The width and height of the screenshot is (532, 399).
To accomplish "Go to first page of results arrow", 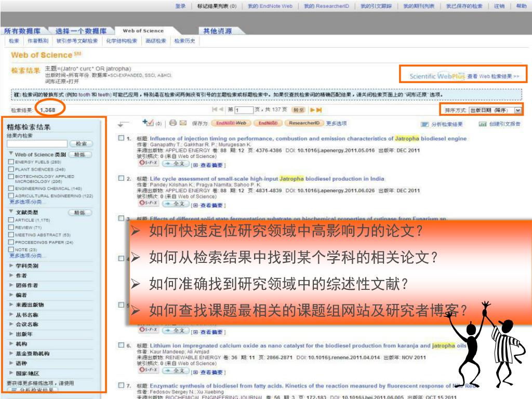I will pos(215,109).
